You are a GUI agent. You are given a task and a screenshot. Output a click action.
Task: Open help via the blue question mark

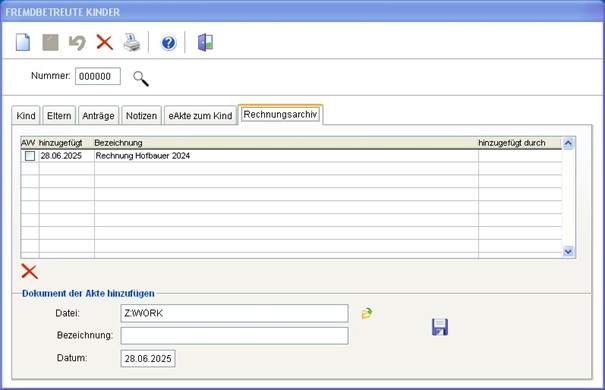click(169, 42)
